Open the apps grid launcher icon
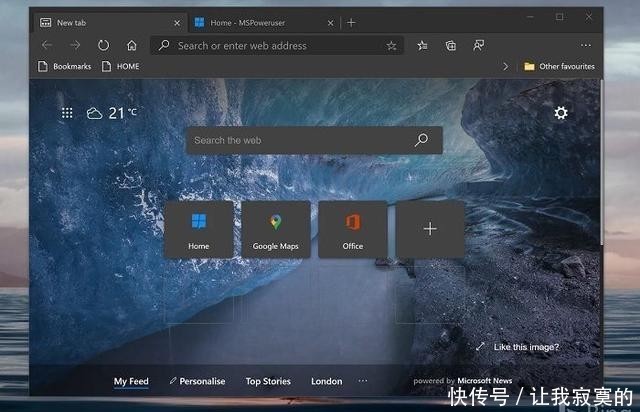Image resolution: width=640 pixels, height=412 pixels. tap(67, 113)
